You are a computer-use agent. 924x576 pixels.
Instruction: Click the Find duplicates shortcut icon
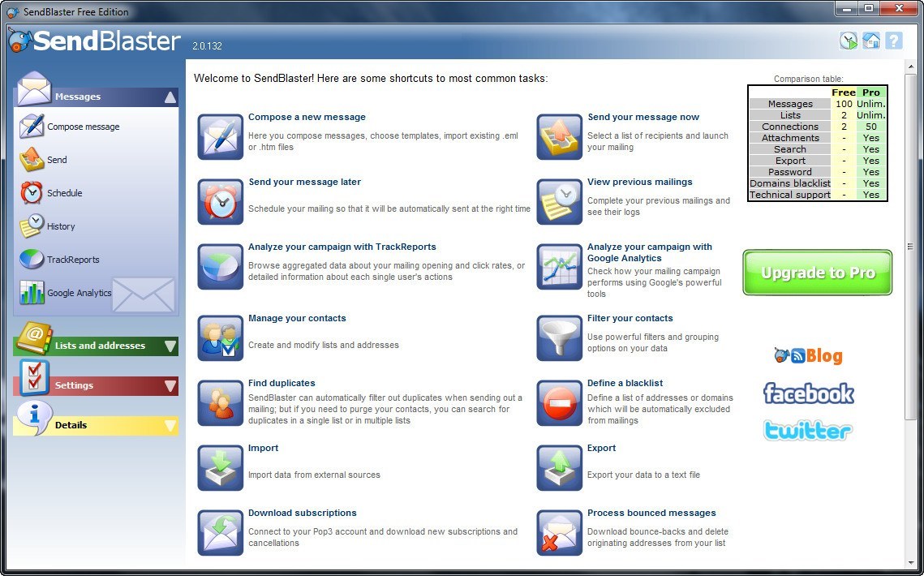220,402
